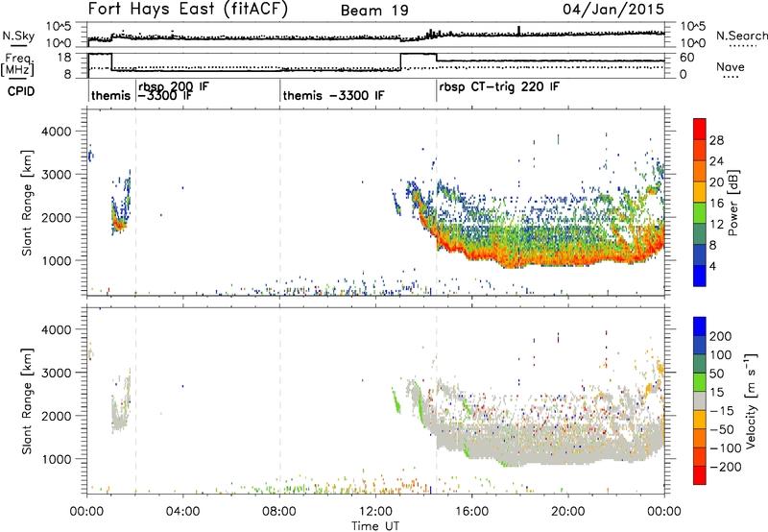
Task: Select the 'Beam 19' label
Action: [x=374, y=11]
